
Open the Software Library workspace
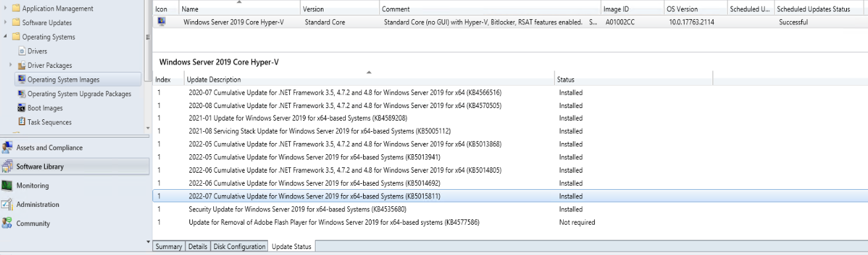click(x=75, y=167)
